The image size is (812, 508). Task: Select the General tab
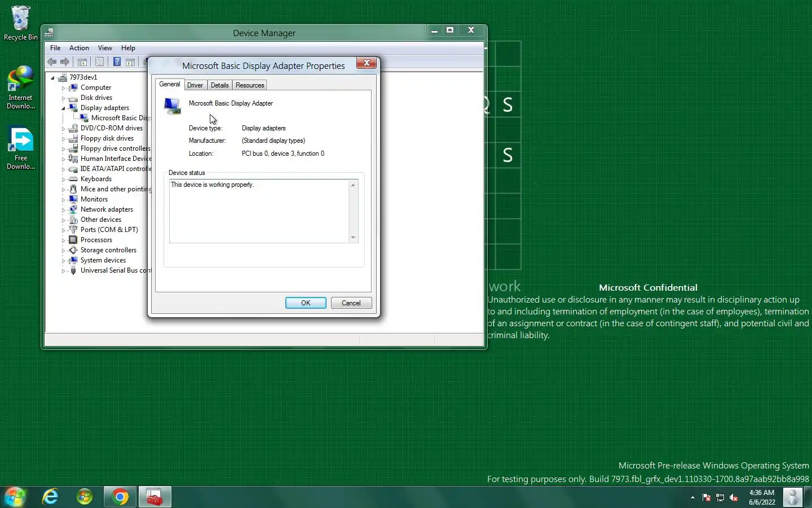169,84
